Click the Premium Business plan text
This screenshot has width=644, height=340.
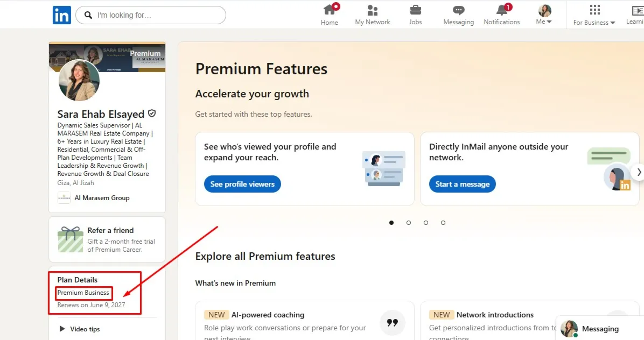point(83,293)
